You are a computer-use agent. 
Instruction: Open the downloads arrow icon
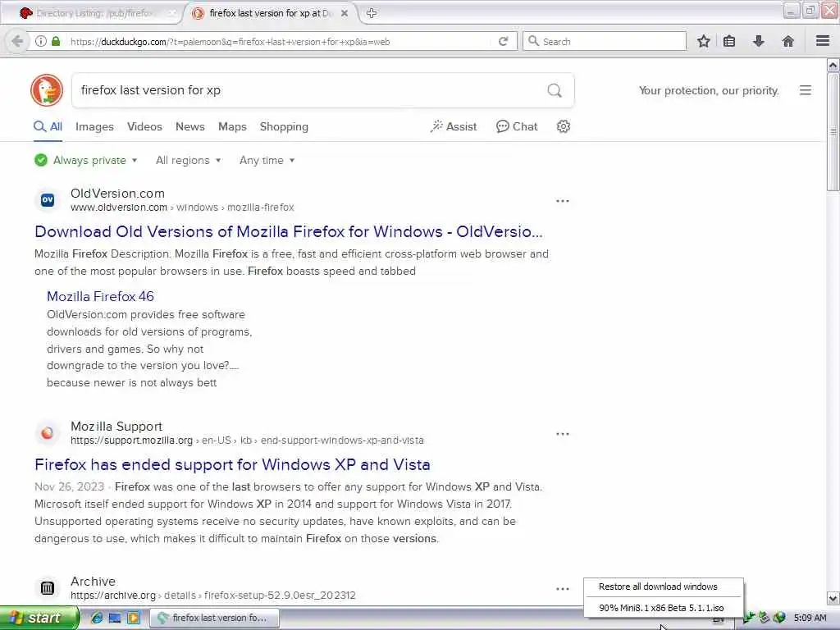tap(759, 41)
